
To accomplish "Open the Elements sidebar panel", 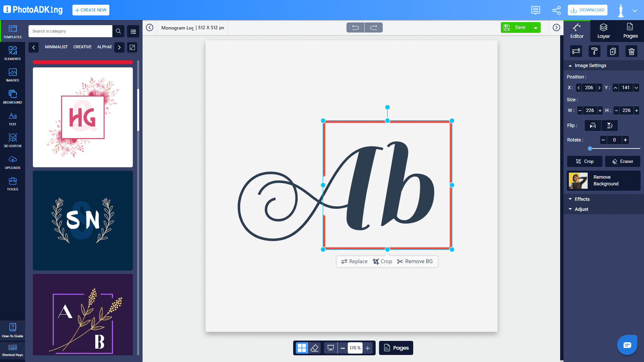I will click(12, 53).
